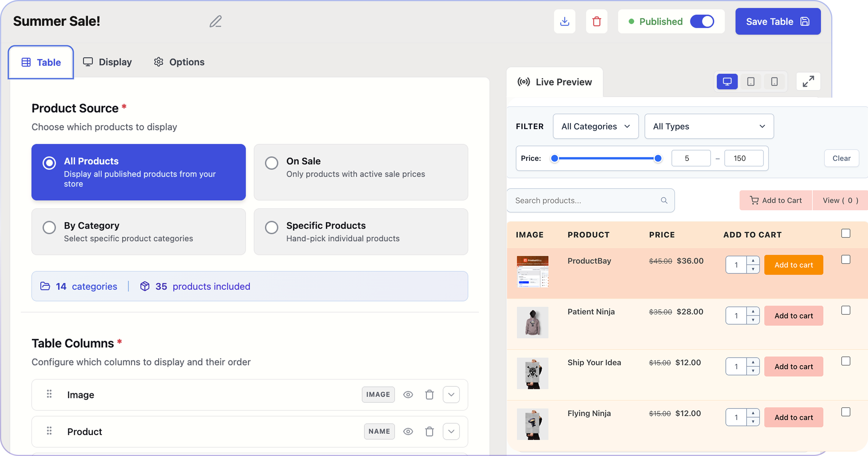Expand the Live Preview to fullscreen
Viewport: 868px width, 456px height.
click(x=809, y=81)
